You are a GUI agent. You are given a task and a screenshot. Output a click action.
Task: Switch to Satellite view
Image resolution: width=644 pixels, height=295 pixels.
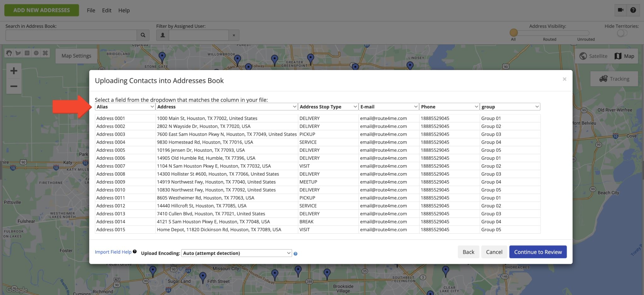[x=593, y=56]
